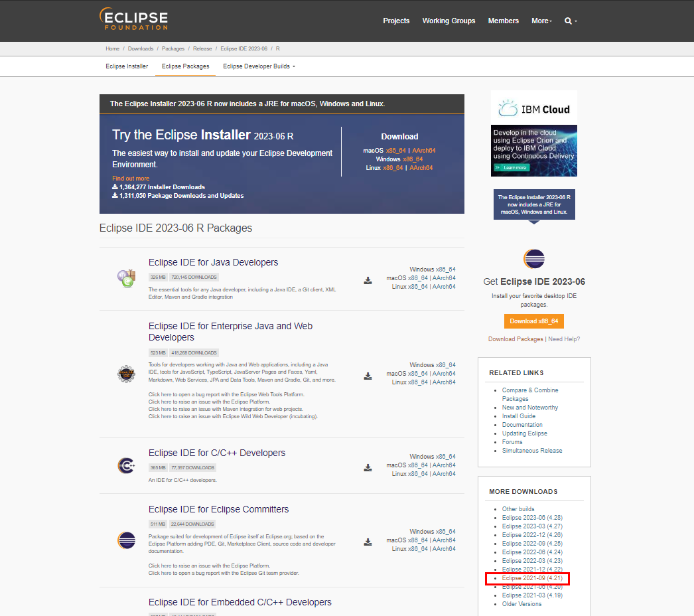Click Download Packages link in sidebar
The image size is (694, 616).
[516, 339]
